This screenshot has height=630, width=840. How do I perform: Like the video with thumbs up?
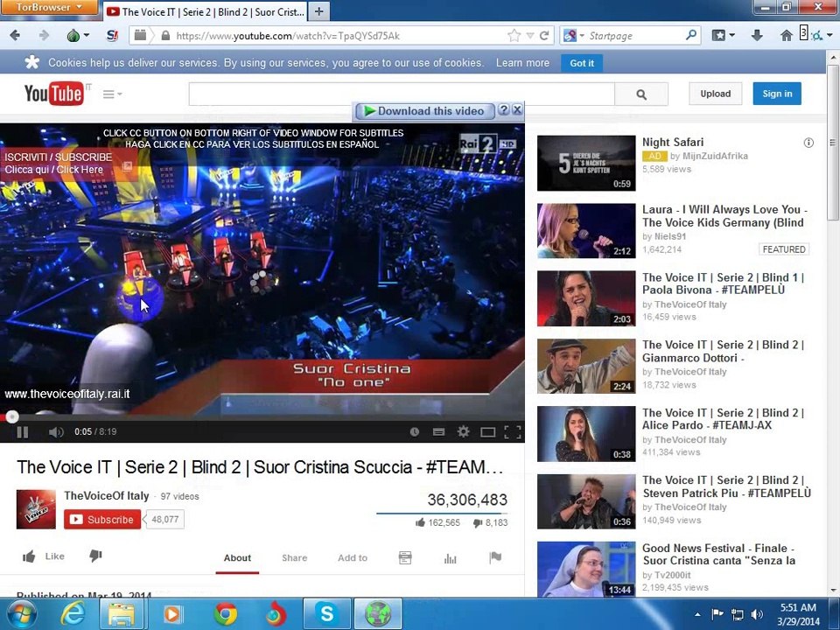[x=44, y=556]
